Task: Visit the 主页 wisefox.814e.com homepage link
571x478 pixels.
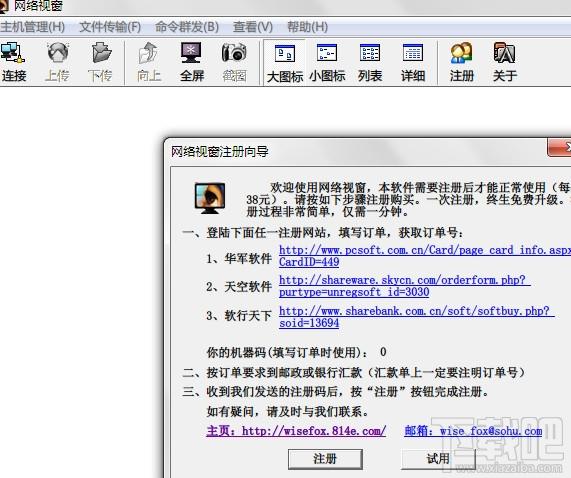Action: [x=296, y=431]
